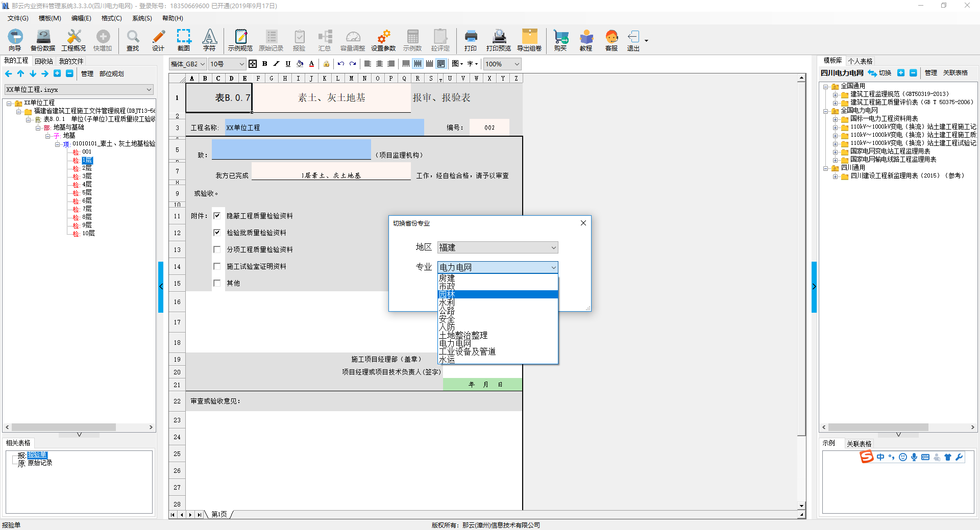Align text right
Viewport: 980px width, 530px height.
click(x=391, y=64)
